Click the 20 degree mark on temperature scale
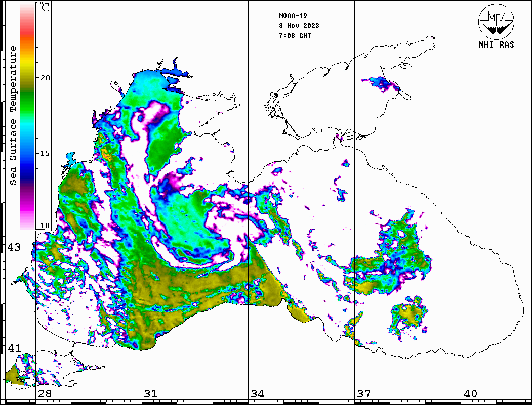 (x=46, y=78)
